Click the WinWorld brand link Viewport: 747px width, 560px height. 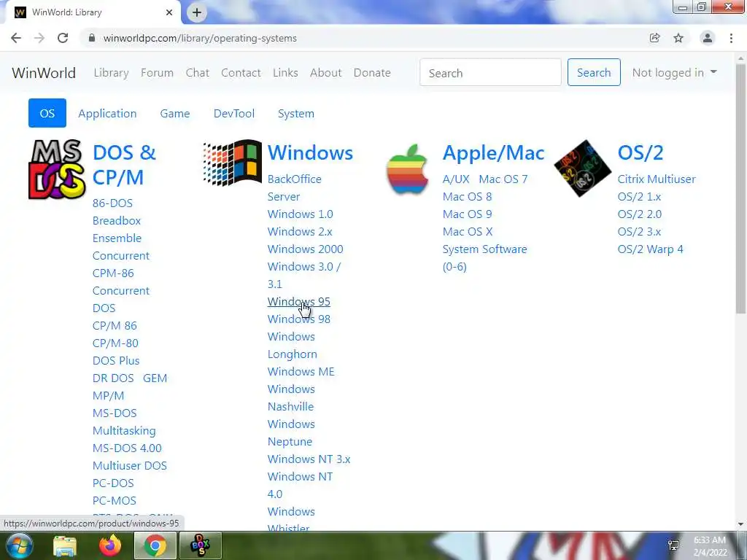44,73
